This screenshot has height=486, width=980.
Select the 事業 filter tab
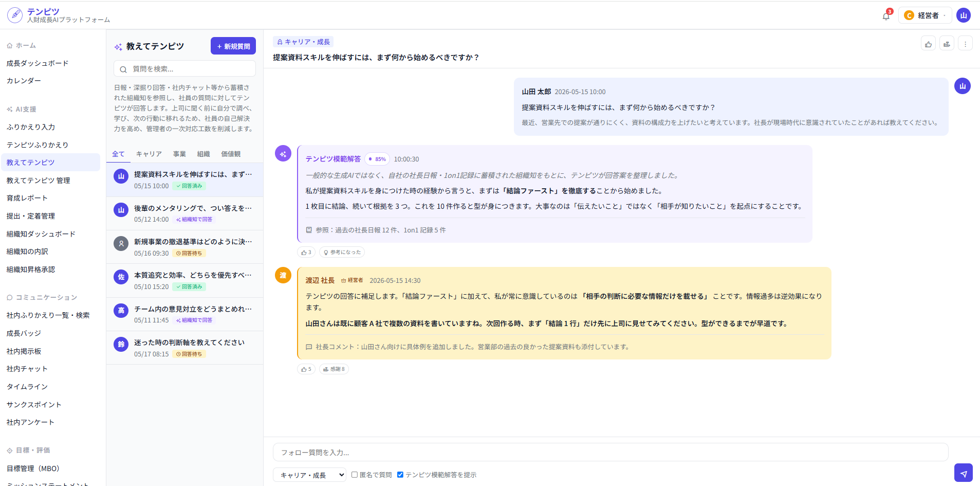[x=179, y=154]
